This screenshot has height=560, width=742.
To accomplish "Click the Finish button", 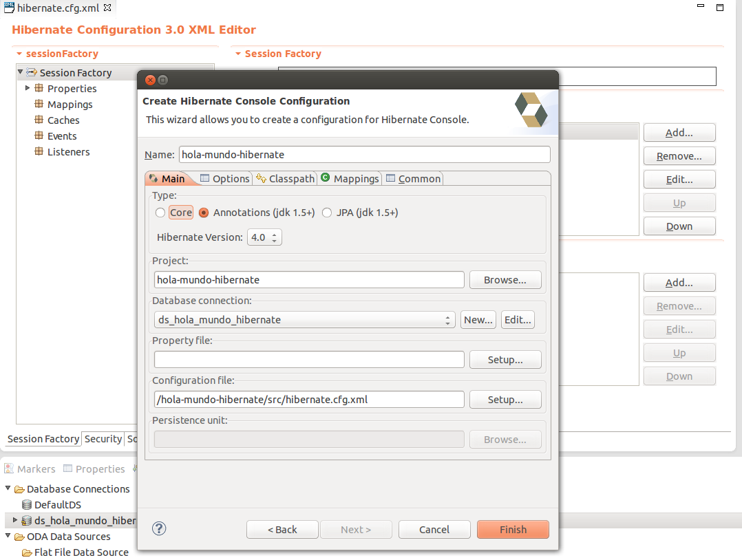I will (513, 529).
